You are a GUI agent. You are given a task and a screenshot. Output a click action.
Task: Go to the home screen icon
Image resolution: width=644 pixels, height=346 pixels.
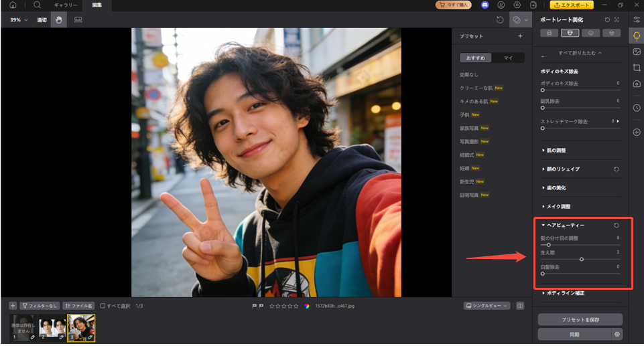pyautogui.click(x=13, y=5)
